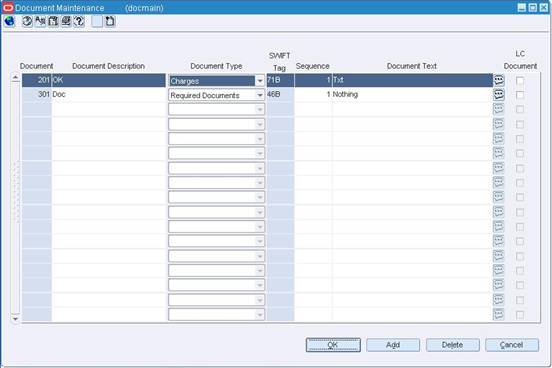Image resolution: width=552 pixels, height=368 pixels.
Task: Open comment editor for document 201 row
Action: click(498, 80)
